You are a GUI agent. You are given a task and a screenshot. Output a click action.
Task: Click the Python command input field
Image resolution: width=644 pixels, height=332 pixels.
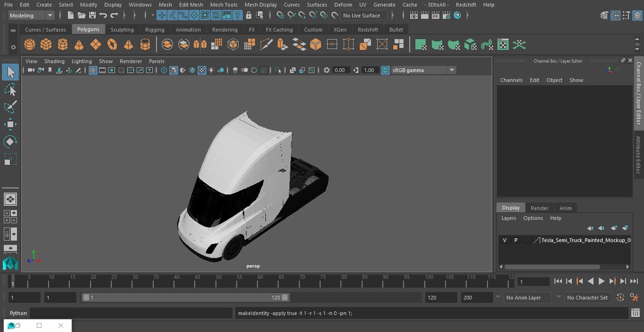(x=131, y=313)
